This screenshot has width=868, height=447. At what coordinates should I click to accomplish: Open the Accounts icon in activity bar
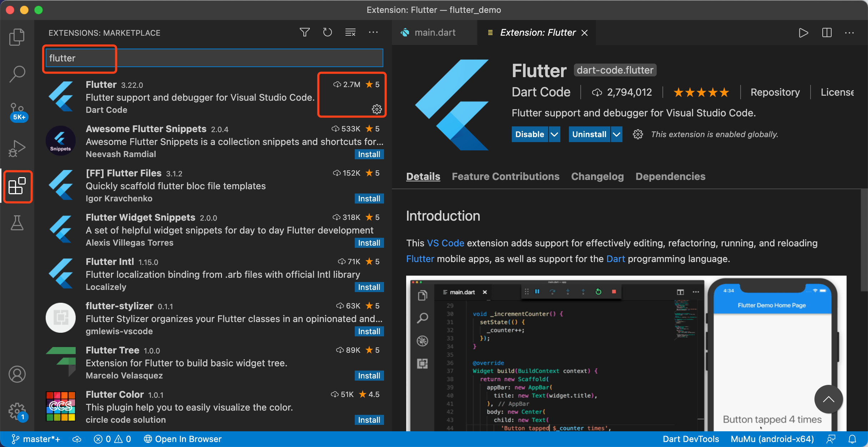tap(17, 374)
